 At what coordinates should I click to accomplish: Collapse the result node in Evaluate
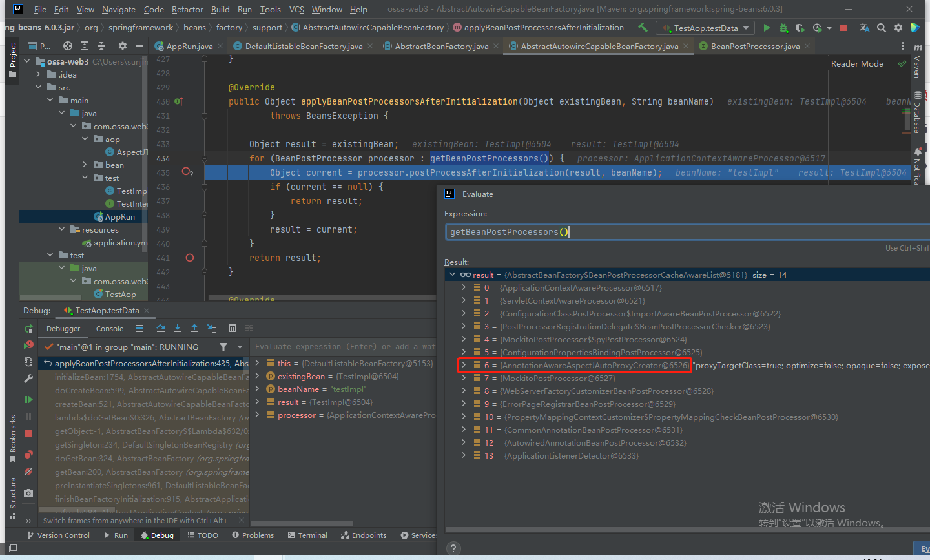[x=452, y=275]
